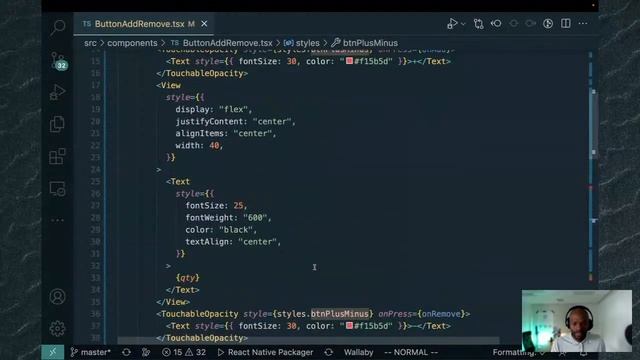Click fontSize: 25 in Text style
Image resolution: width=640 pixels, height=360 pixels.
(216, 206)
